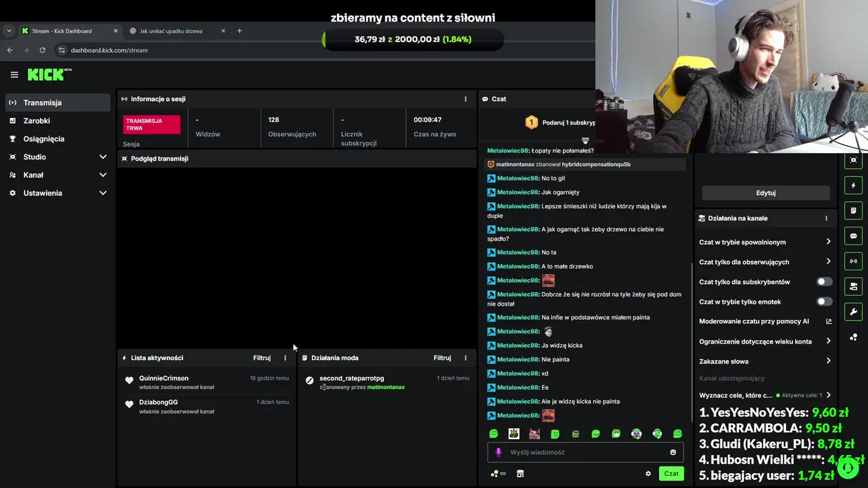Switch to Jak unikać upadku drzewa tab

(178, 30)
